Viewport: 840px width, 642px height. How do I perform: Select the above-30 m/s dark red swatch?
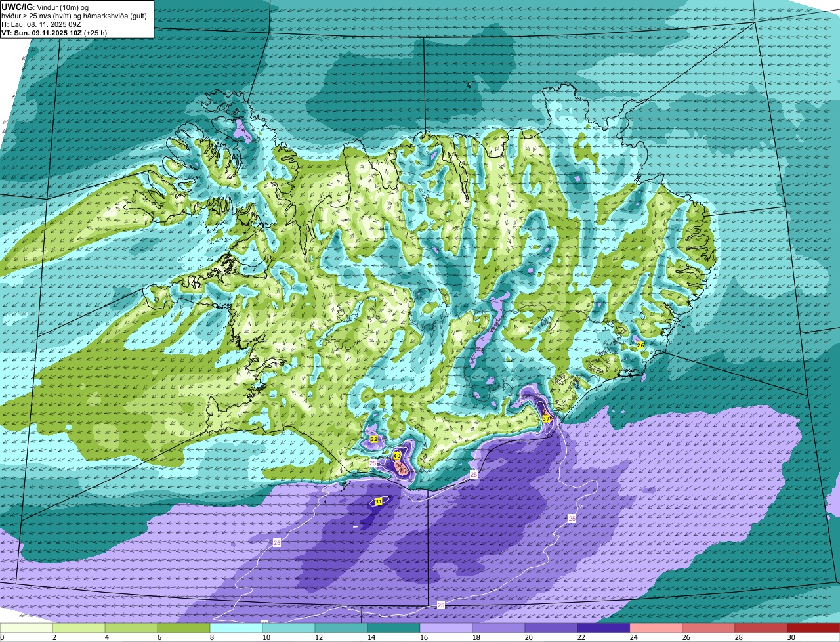(x=814, y=628)
